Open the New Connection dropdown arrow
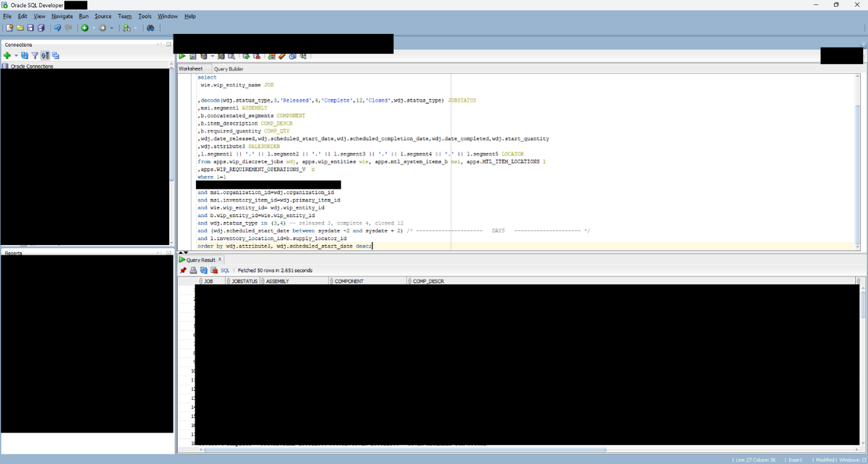Image resolution: width=868 pixels, height=464 pixels. (16, 55)
